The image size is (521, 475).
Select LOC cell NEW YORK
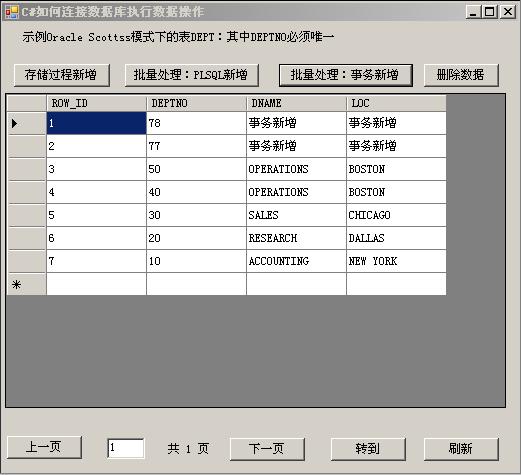tap(396, 261)
